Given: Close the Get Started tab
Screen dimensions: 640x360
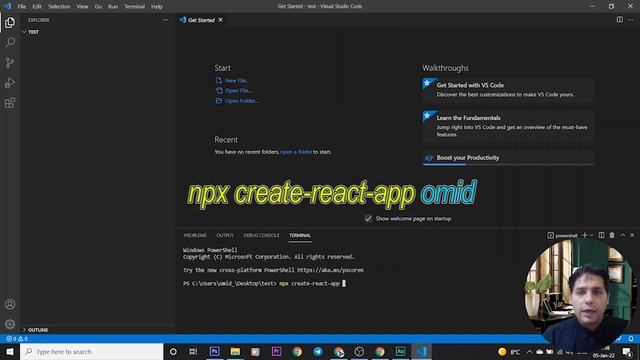Looking at the screenshot, I should pyautogui.click(x=220, y=20).
